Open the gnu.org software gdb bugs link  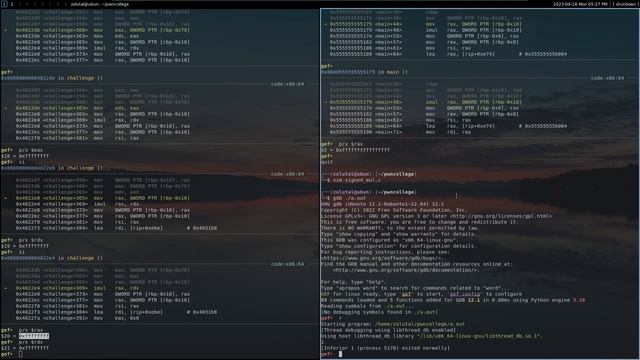coord(382,258)
